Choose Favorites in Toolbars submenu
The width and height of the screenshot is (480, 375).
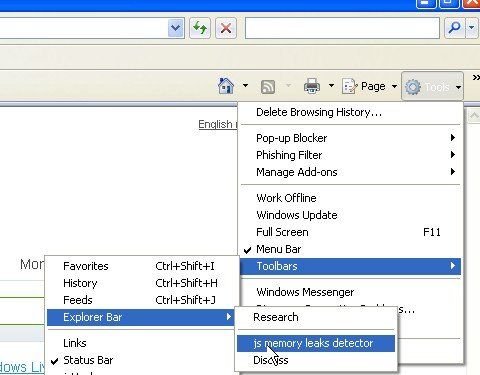142,266
